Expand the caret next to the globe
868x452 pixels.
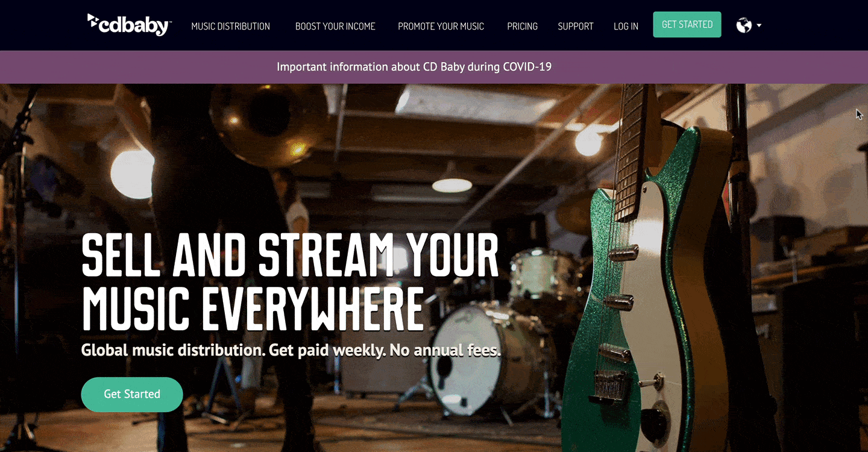click(x=759, y=25)
